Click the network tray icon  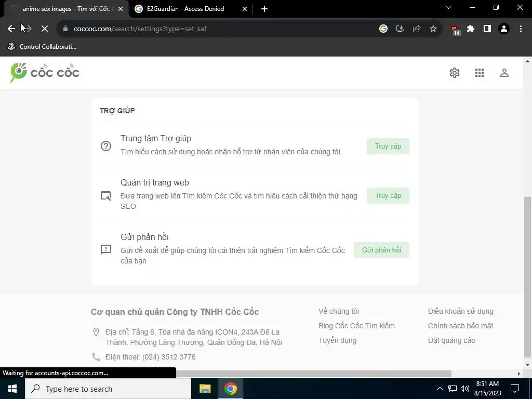pyautogui.click(x=453, y=389)
